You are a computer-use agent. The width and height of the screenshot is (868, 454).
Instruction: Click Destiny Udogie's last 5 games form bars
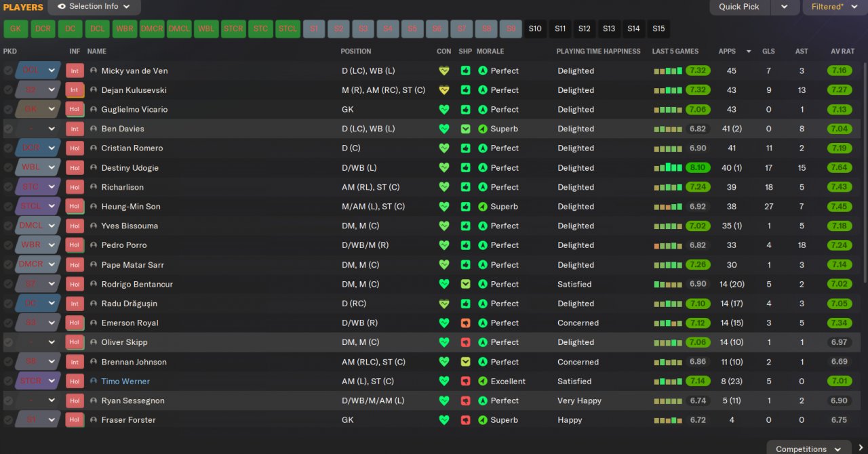tap(668, 168)
